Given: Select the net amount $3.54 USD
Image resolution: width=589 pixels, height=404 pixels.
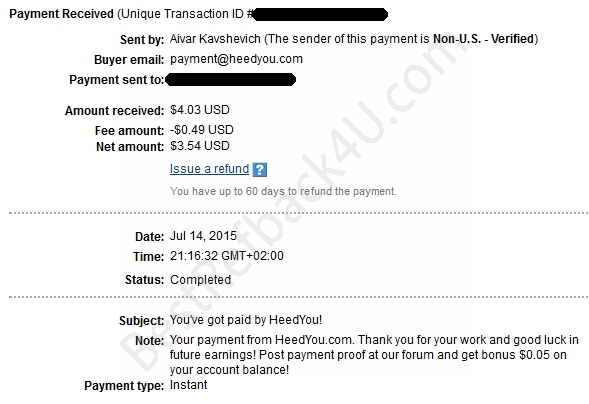Looking at the screenshot, I should (200, 146).
